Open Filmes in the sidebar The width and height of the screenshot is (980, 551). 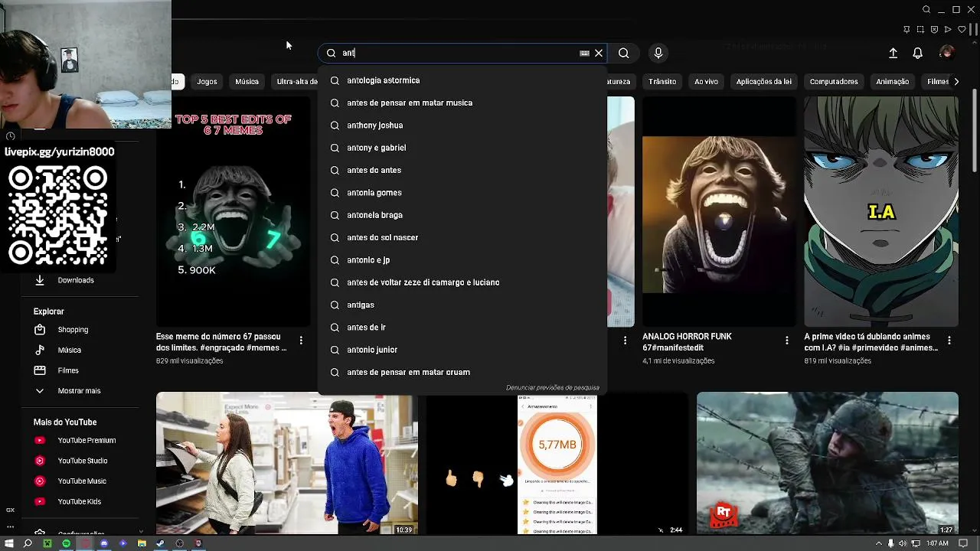tap(68, 370)
